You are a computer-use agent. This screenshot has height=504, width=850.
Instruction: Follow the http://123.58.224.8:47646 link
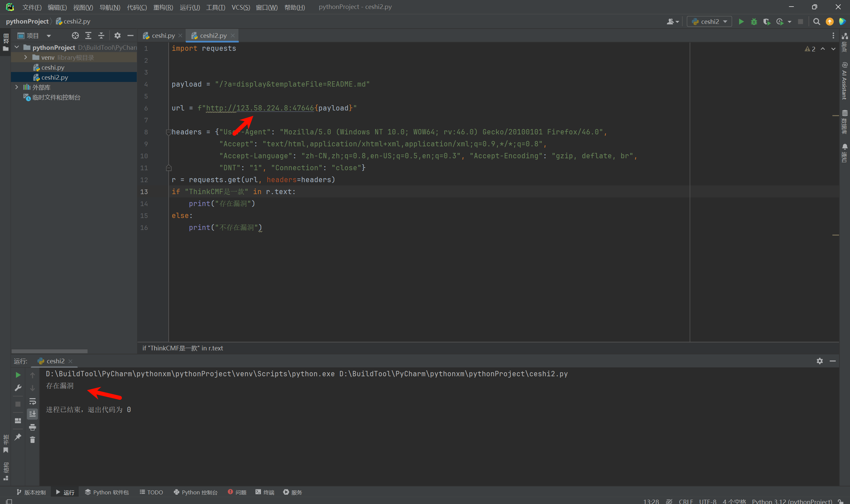(260, 108)
